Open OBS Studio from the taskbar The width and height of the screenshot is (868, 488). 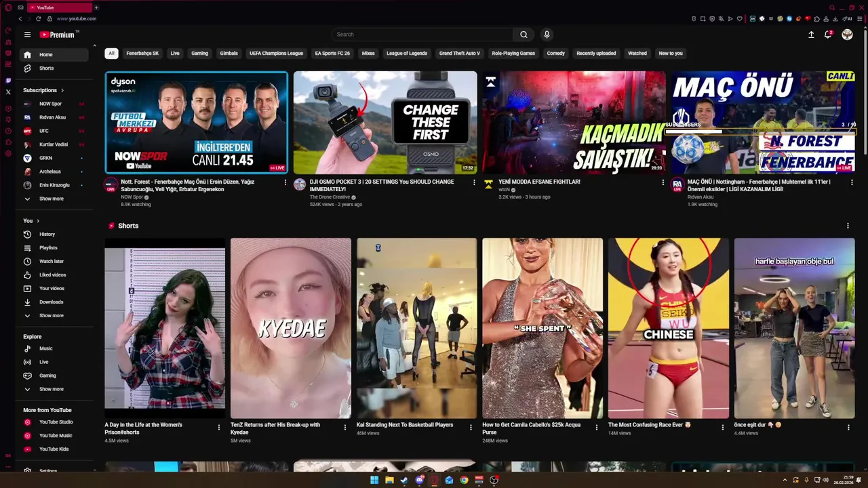click(x=494, y=480)
